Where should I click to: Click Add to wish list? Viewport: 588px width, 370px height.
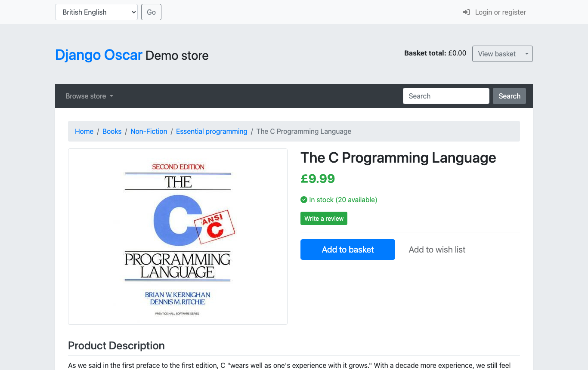437,250
